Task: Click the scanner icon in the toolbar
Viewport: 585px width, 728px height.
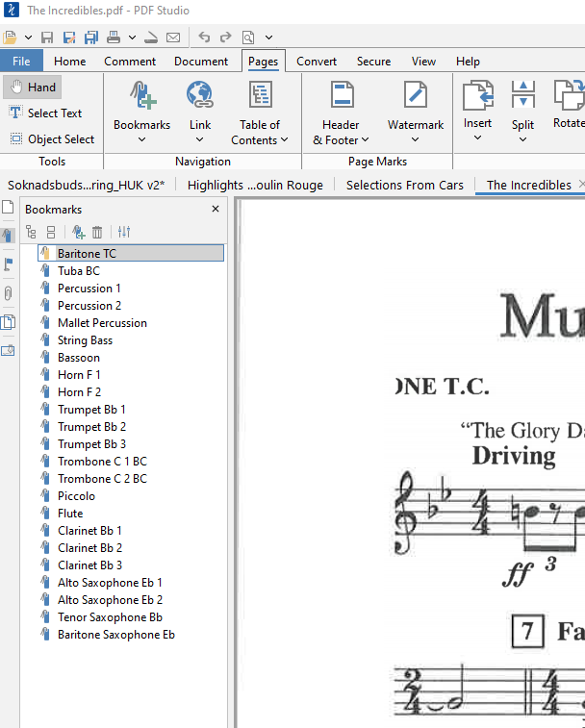Action: pos(150,38)
